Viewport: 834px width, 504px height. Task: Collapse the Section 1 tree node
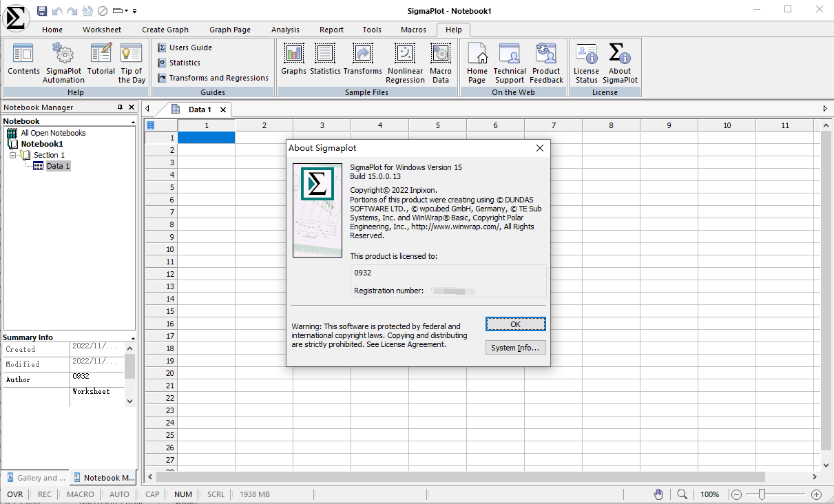click(12, 154)
